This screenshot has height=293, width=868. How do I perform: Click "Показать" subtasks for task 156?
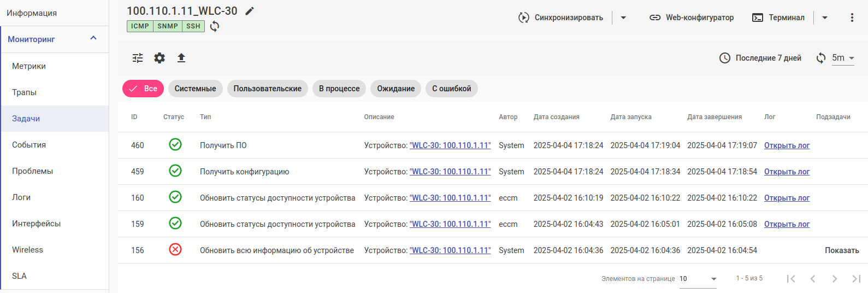coord(842,250)
